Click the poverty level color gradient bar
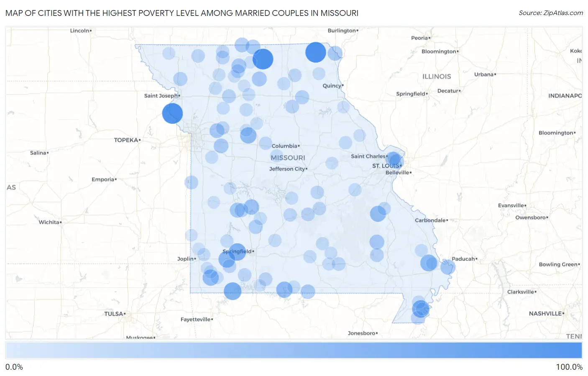The height and width of the screenshot is (376, 588). point(294,350)
